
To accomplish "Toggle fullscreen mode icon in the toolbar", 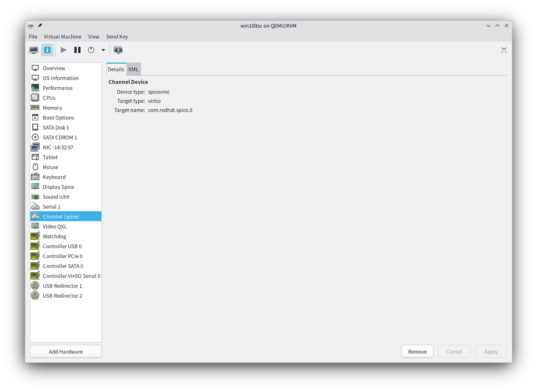I will 504,50.
